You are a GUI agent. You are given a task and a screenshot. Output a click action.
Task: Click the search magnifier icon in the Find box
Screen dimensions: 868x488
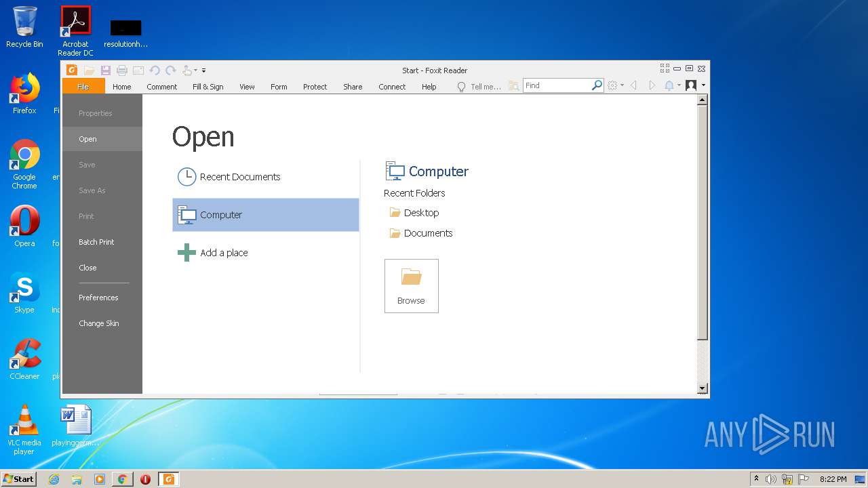click(597, 85)
